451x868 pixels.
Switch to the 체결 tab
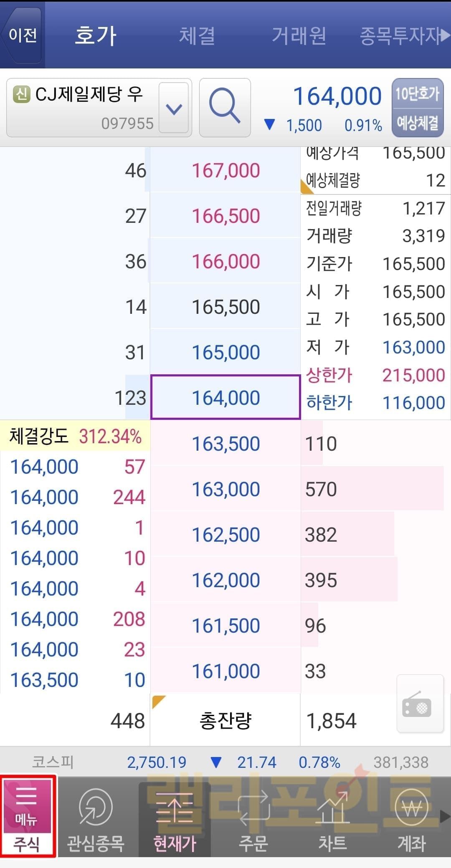pos(197,35)
